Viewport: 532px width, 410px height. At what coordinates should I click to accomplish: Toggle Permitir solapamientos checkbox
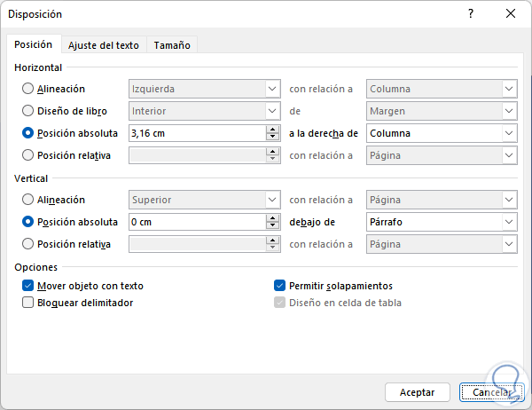pos(280,286)
